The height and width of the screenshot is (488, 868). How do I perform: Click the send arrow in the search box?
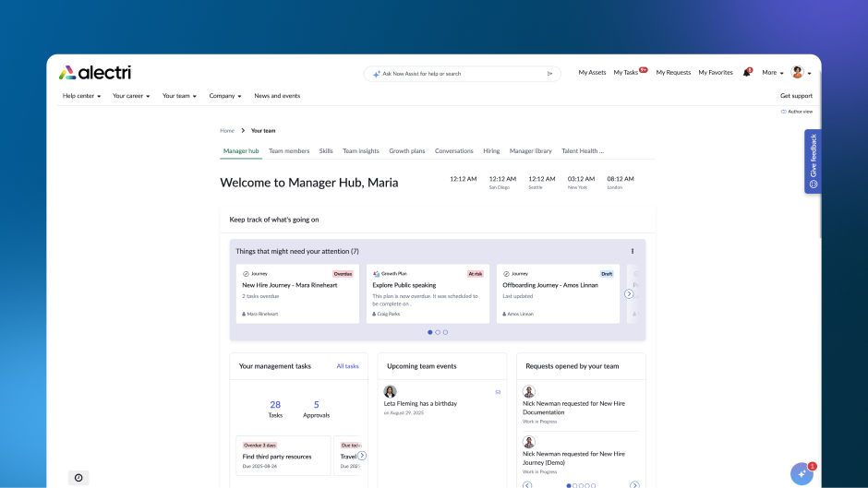coord(549,74)
